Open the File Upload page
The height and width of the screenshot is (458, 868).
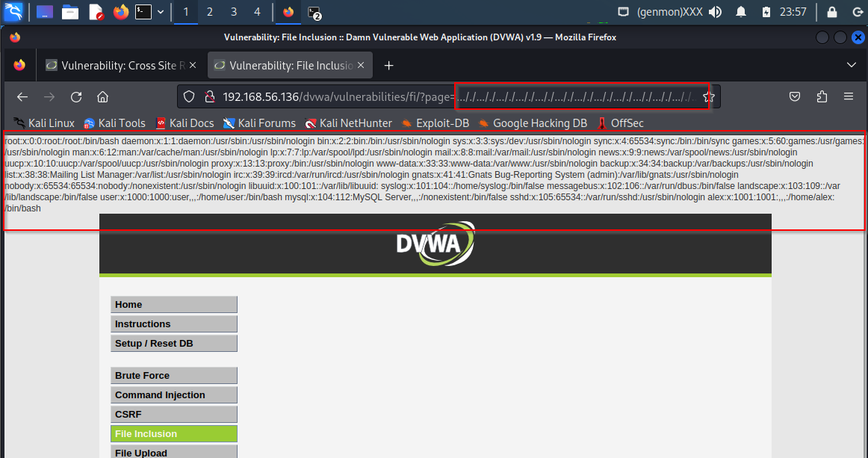point(174,452)
